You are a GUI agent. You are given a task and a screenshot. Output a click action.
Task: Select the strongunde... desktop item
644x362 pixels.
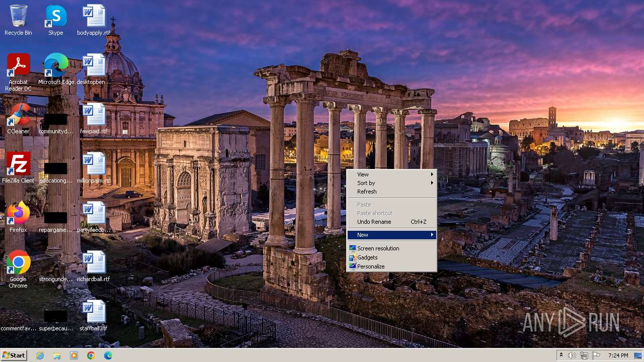[x=55, y=279]
